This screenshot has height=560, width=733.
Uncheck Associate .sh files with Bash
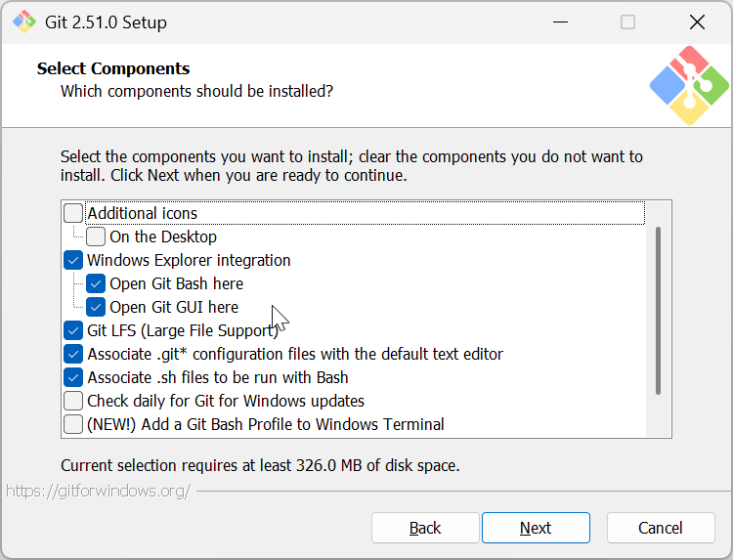(x=73, y=377)
